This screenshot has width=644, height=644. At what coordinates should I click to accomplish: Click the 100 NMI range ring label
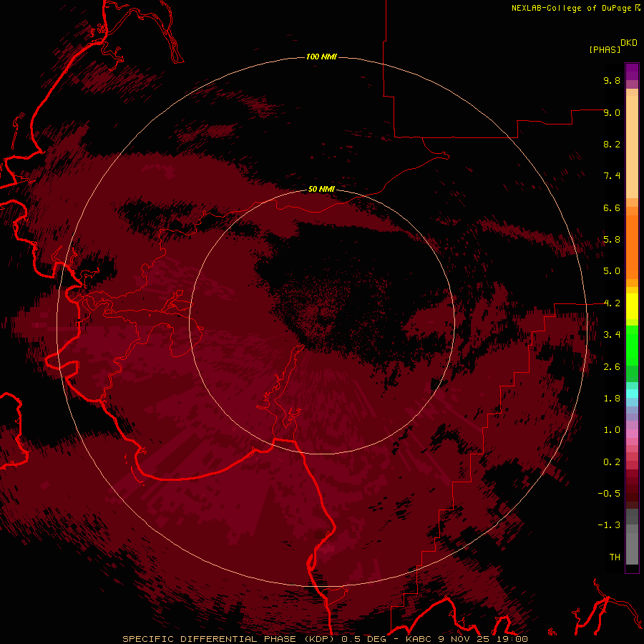pyautogui.click(x=321, y=57)
